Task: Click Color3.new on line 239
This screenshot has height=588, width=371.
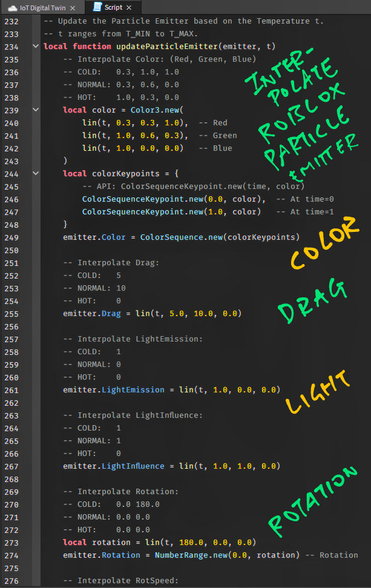Action: [x=155, y=110]
